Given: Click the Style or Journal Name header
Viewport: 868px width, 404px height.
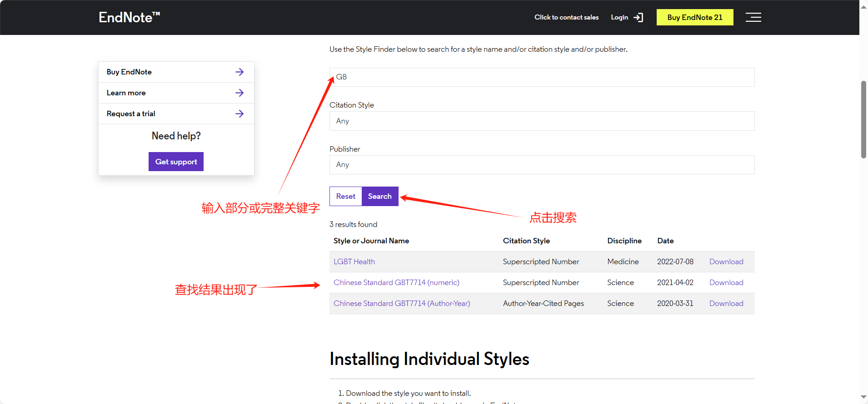Looking at the screenshot, I should pyautogui.click(x=371, y=241).
